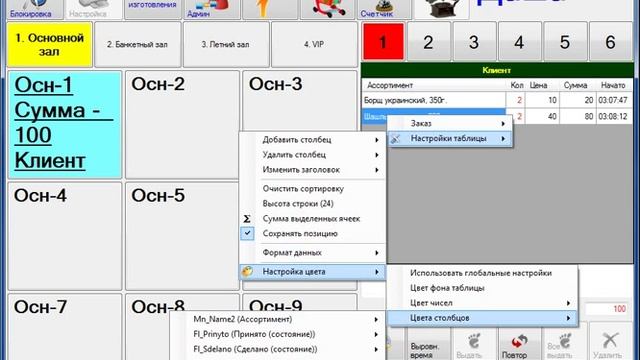Expand Цвет чисел submenu
Viewport: 640px width, 360px height.
482,303
